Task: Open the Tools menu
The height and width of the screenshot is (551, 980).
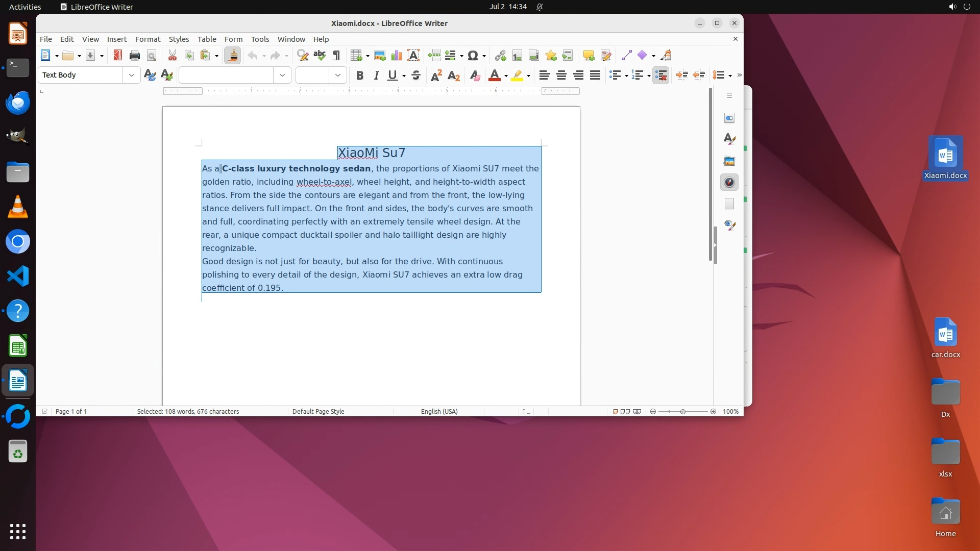Action: point(260,39)
